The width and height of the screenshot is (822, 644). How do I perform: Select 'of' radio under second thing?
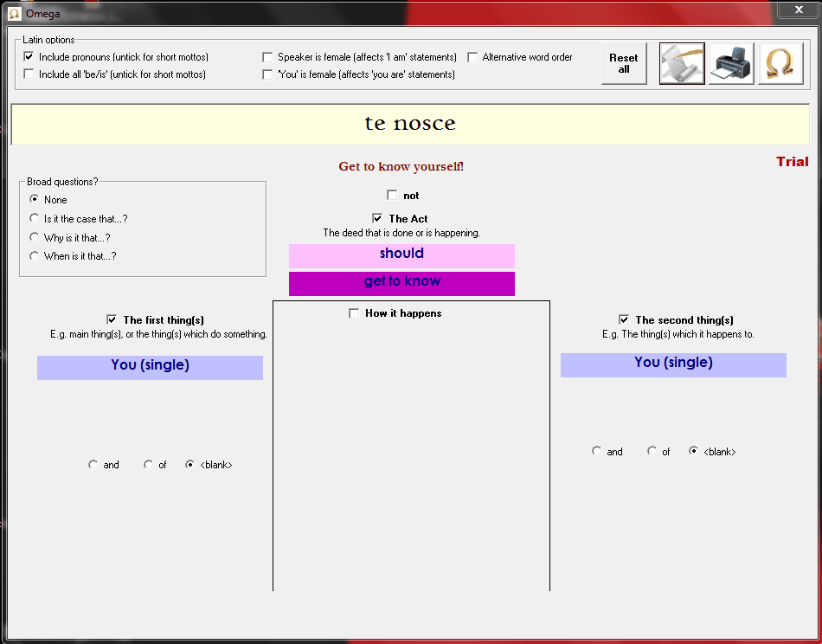(x=652, y=451)
